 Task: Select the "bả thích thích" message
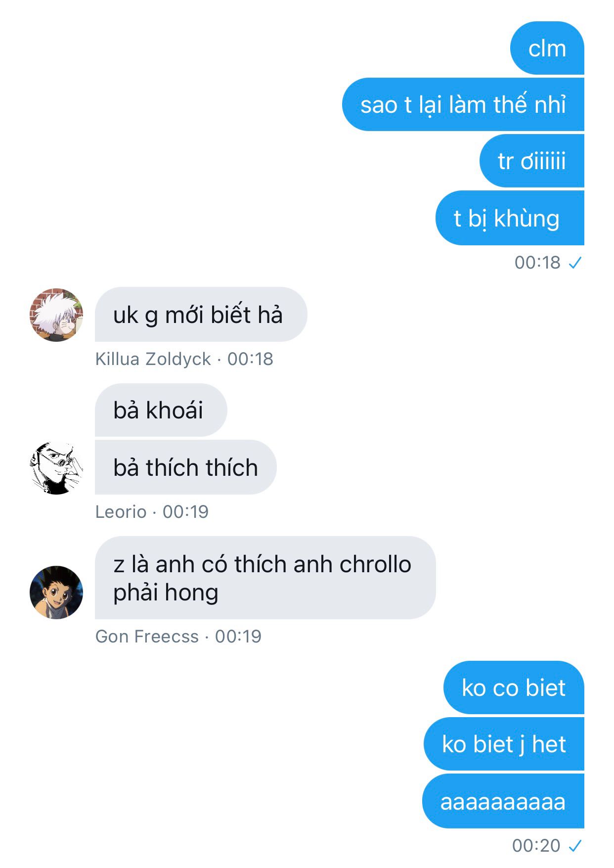[185, 467]
